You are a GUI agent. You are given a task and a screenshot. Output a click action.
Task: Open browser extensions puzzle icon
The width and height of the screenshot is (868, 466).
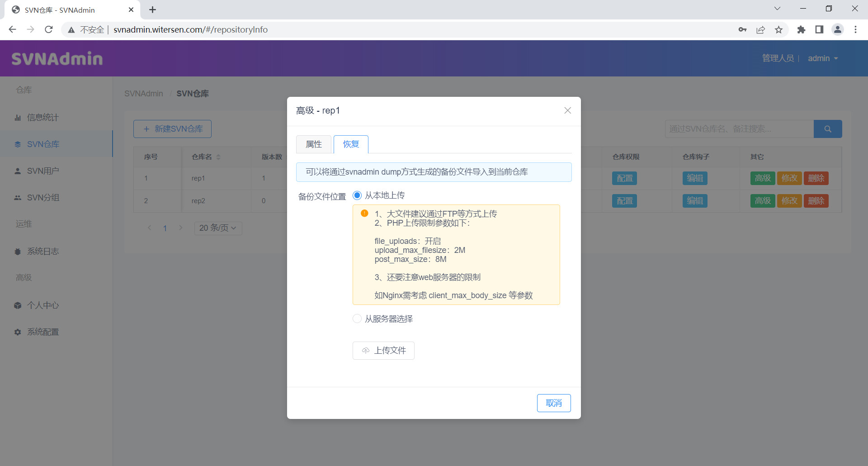pos(801,29)
